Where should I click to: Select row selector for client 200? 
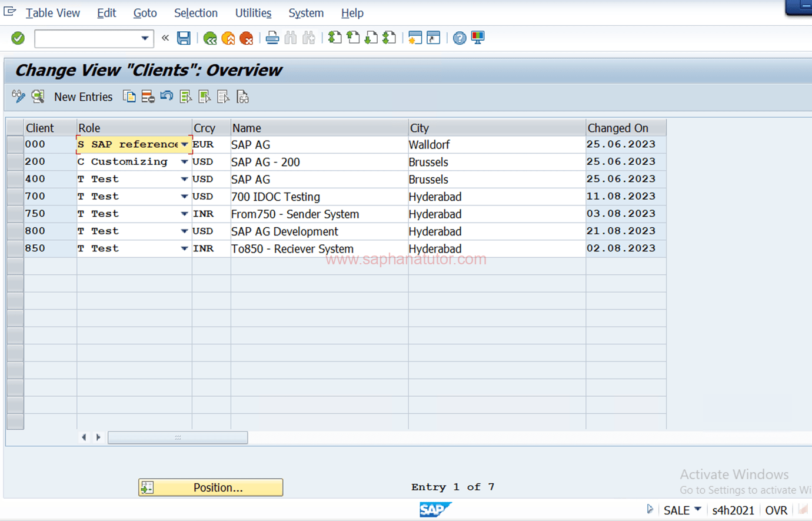pyautogui.click(x=15, y=162)
